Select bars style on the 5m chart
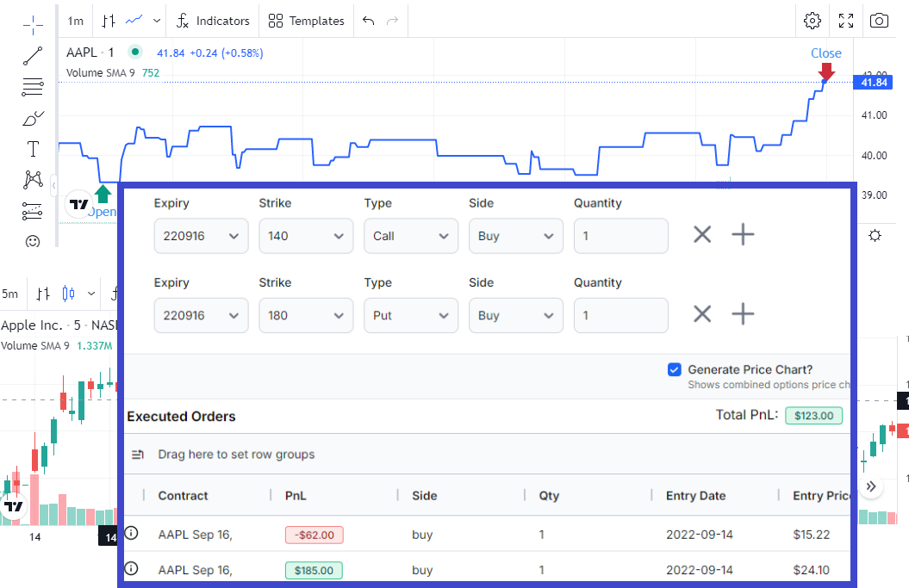This screenshot has width=909, height=588. (43, 294)
